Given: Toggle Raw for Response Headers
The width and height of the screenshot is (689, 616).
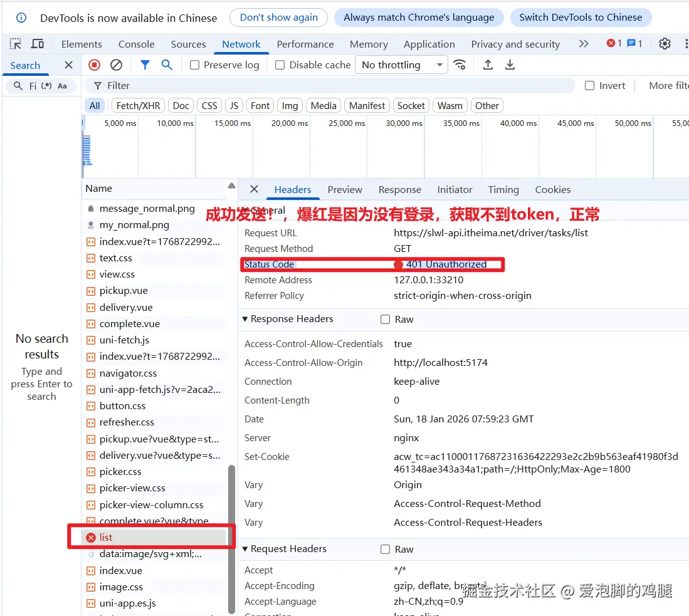Looking at the screenshot, I should coord(385,320).
